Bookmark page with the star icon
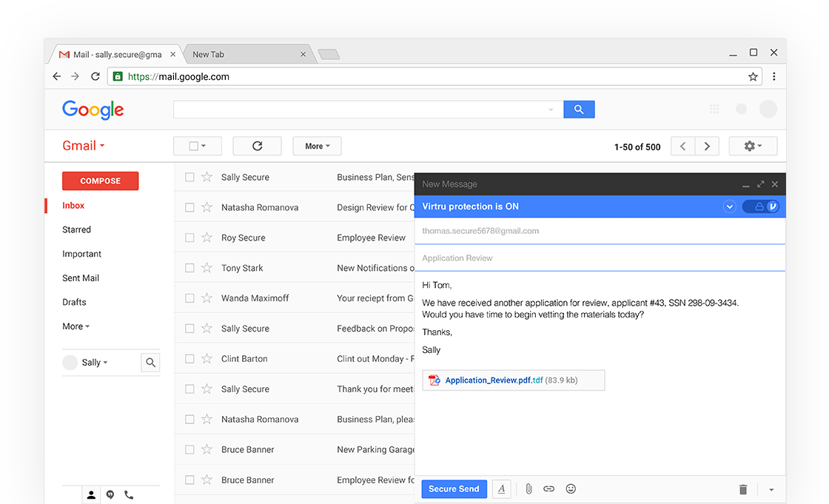The height and width of the screenshot is (504, 829). (x=753, y=76)
